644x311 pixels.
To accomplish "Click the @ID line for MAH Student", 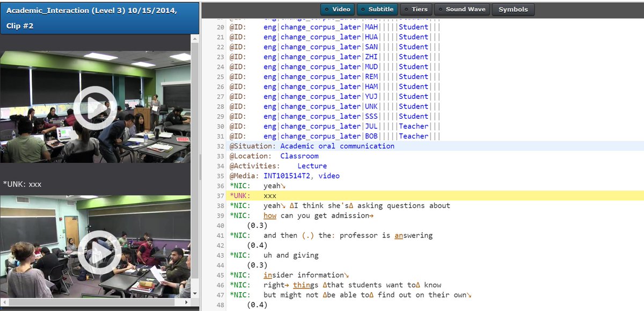I will [x=335, y=27].
